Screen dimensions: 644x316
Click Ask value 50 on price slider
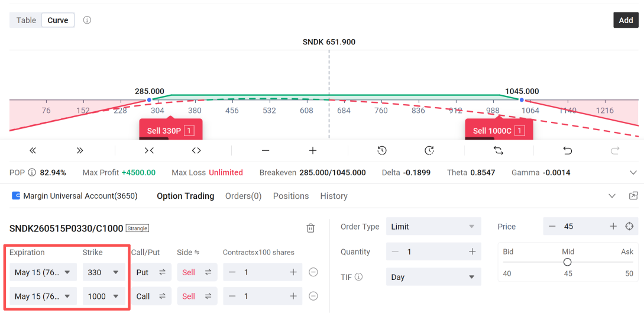point(629,273)
